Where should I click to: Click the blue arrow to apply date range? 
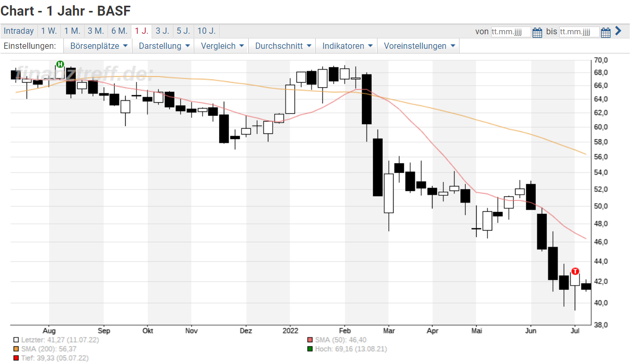pos(618,31)
